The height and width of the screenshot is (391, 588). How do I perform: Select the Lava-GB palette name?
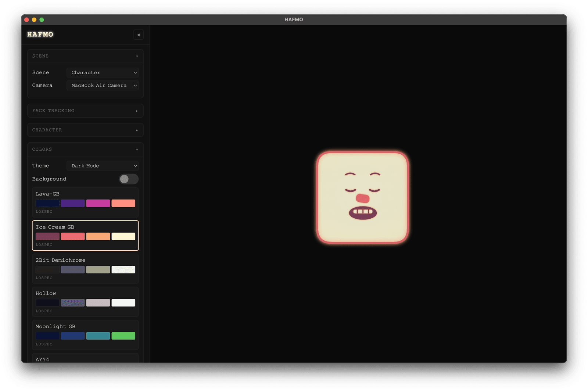(x=47, y=194)
